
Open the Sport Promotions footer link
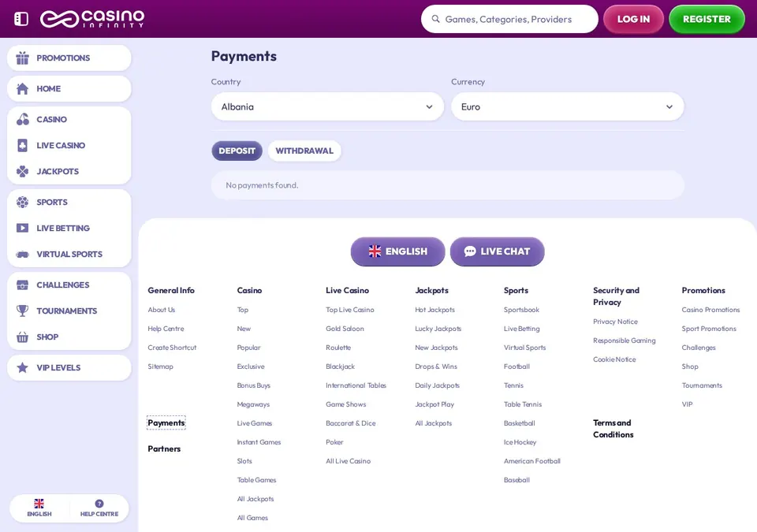[709, 329]
